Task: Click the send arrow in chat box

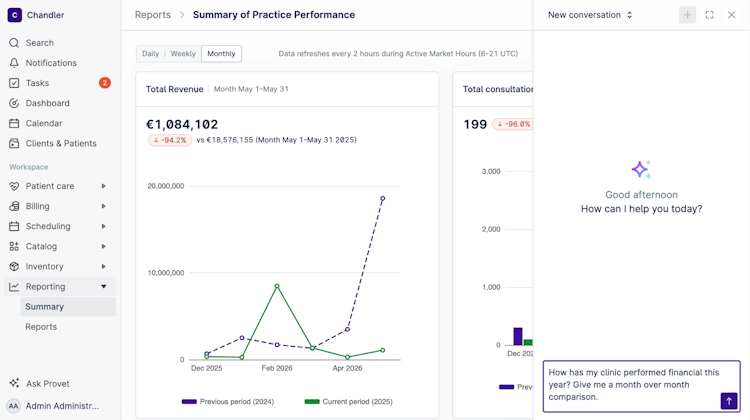Action: tap(728, 401)
